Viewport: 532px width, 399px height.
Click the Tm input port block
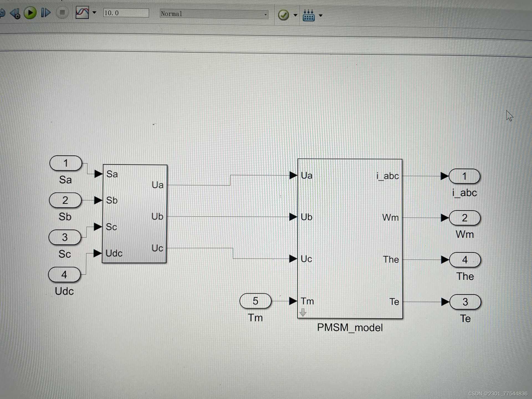(255, 301)
